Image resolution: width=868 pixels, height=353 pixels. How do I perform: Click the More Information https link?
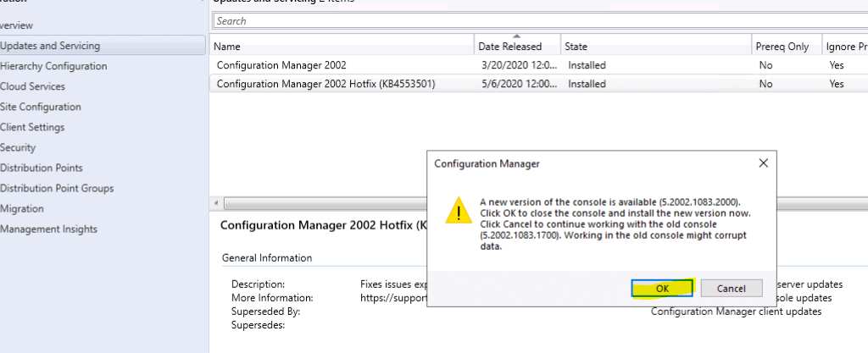[394, 298]
